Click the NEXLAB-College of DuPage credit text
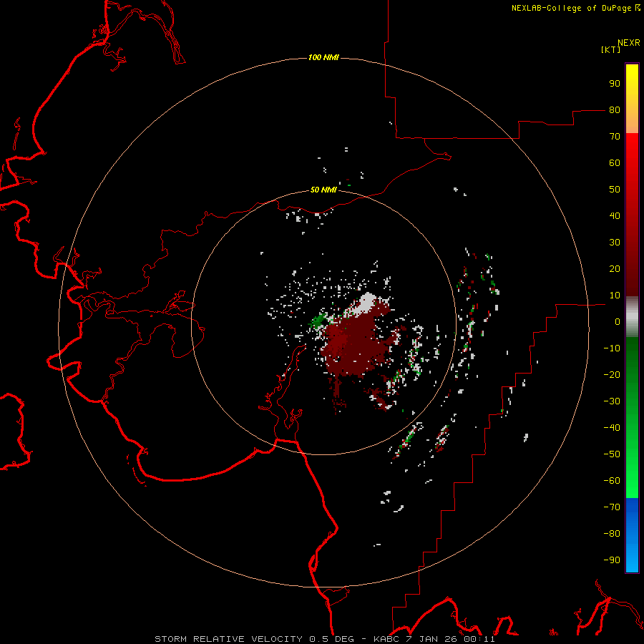 click(572, 8)
